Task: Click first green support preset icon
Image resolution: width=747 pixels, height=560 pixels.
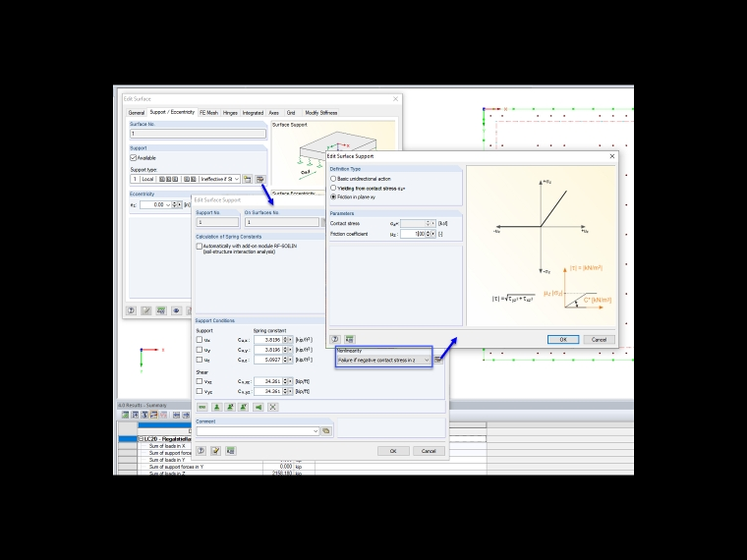Action: click(202, 407)
